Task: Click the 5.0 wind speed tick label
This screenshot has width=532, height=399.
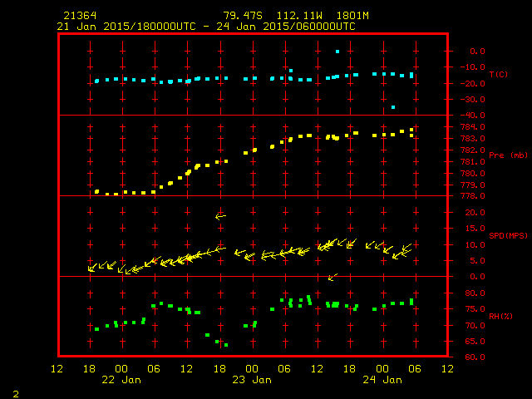Action: point(477,260)
